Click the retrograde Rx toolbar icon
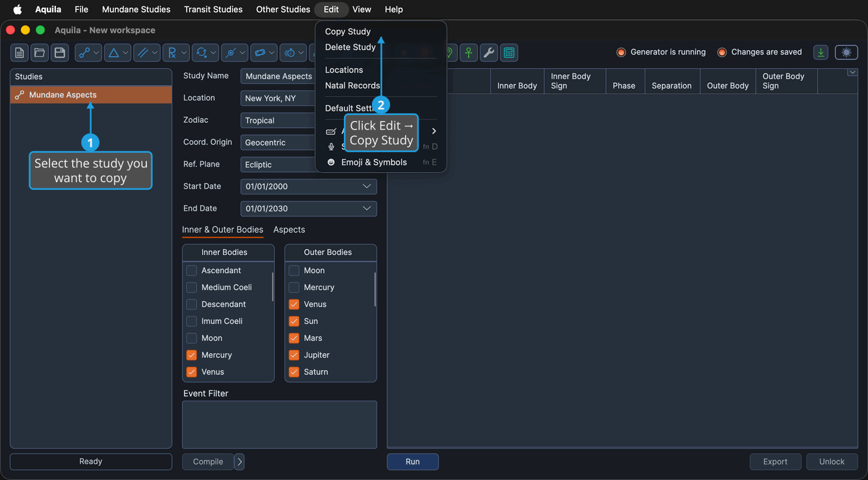Viewport: 868px width, 480px height. pyautogui.click(x=172, y=53)
